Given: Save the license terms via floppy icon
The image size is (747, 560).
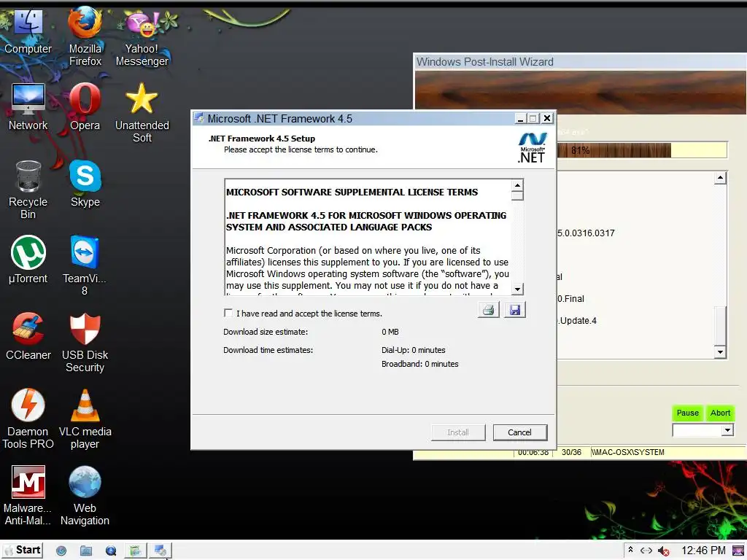Looking at the screenshot, I should (514, 310).
